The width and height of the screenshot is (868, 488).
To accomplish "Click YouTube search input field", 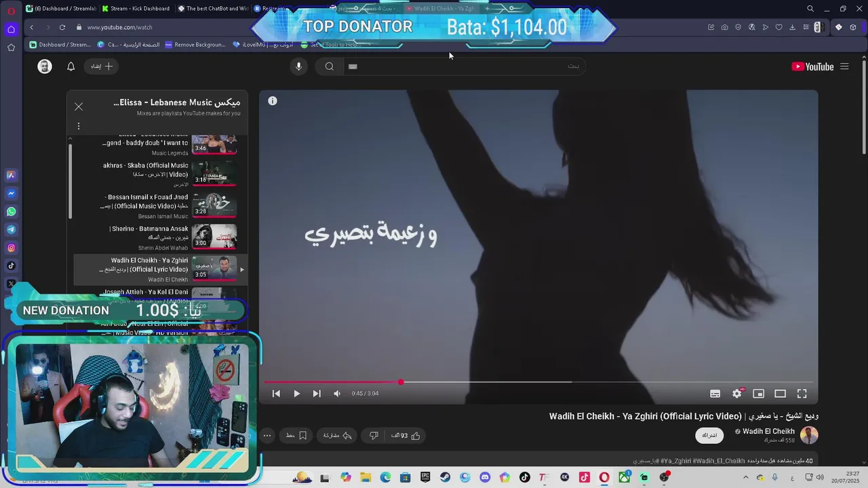I will 464,66.
